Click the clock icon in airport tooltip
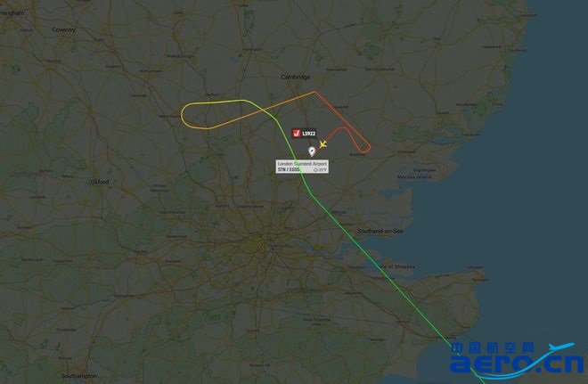 (x=315, y=170)
